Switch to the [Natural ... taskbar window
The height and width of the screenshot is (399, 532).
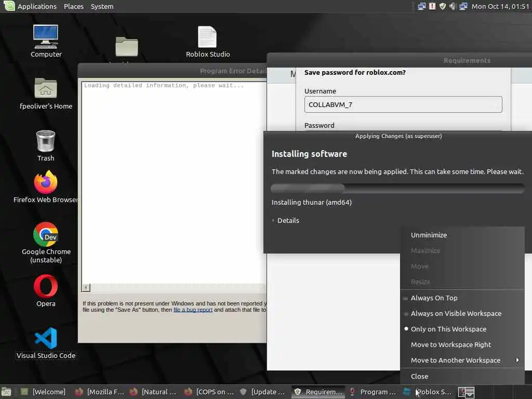[153, 392]
